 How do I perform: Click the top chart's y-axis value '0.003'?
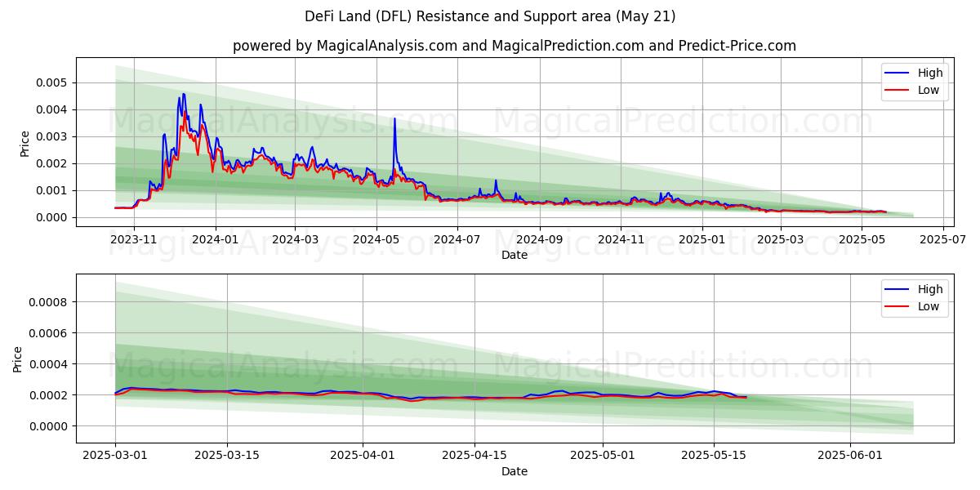click(x=53, y=136)
